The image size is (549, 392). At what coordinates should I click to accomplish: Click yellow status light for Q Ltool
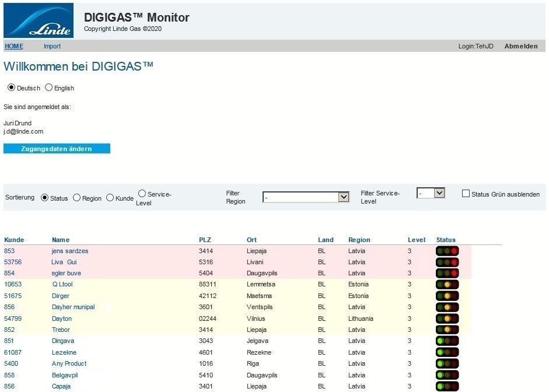click(447, 285)
